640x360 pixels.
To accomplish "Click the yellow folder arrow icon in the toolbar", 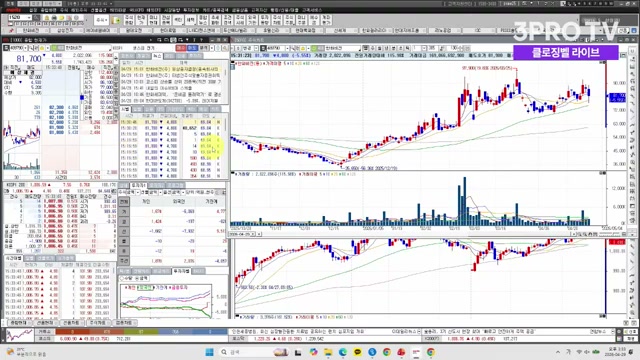I will tap(116, 20).
